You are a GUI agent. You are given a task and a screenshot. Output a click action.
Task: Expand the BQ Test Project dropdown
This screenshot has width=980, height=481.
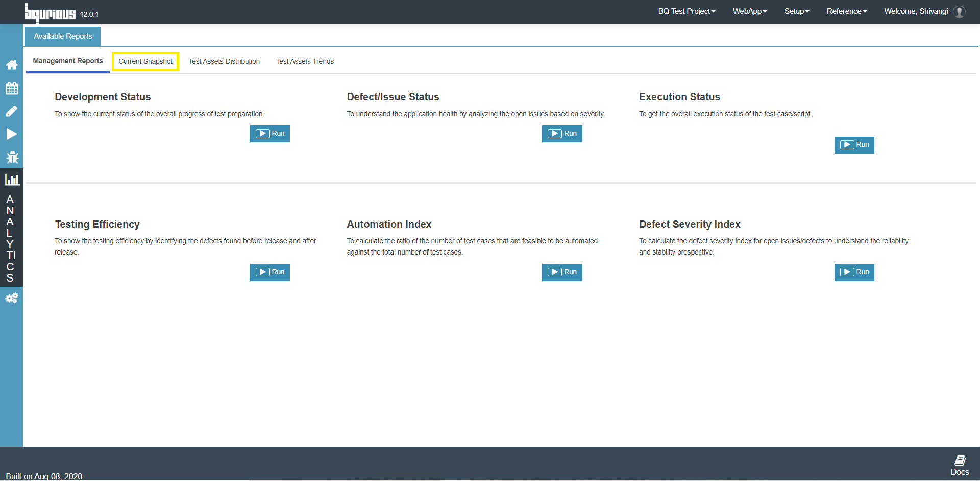(687, 11)
